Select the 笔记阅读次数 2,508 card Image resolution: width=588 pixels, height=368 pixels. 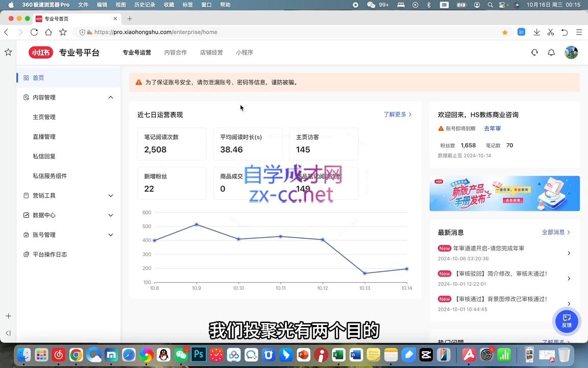[171, 144]
